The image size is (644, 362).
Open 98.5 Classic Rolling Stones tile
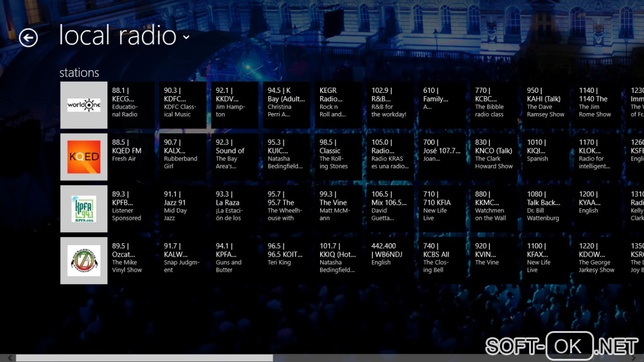click(338, 157)
